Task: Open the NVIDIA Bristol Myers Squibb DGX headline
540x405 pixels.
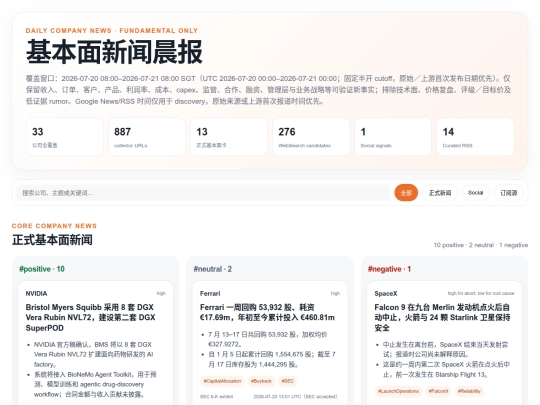Action: (91, 318)
